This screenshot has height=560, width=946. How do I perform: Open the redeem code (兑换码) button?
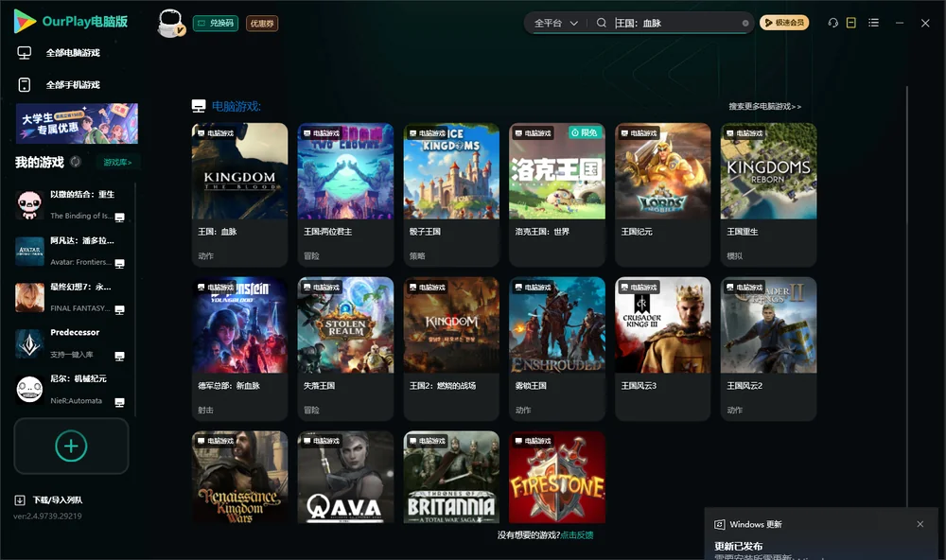(x=216, y=23)
